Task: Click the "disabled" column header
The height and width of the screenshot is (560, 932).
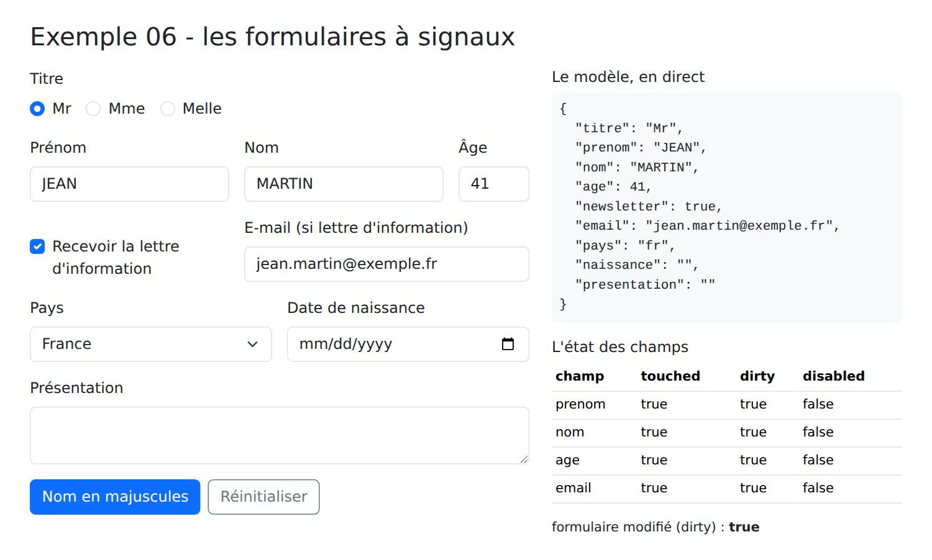Action: tap(834, 376)
